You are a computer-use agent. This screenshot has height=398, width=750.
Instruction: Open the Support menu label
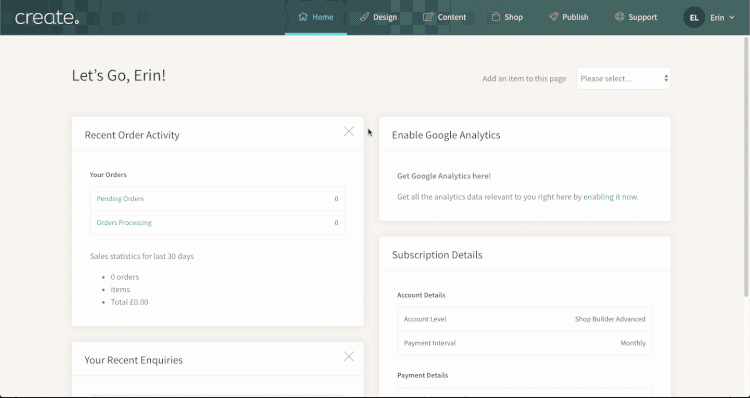642,17
